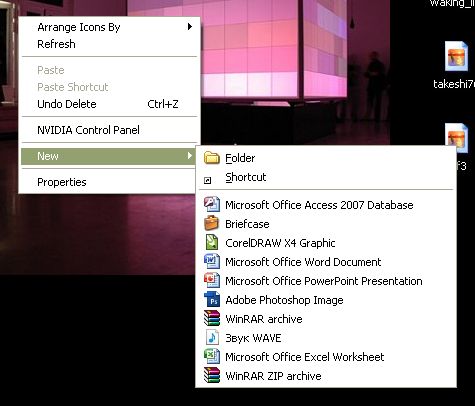This screenshot has width=475, height=406.
Task: Expand the Arrange Icons By submenu arrow
Action: (x=190, y=27)
